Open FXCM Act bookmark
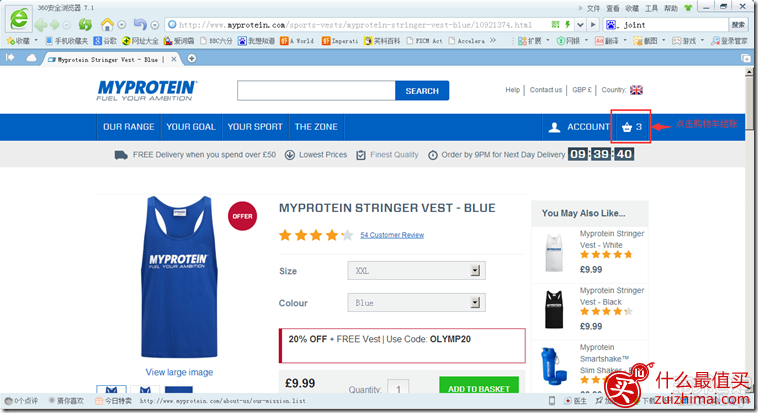Image resolution: width=758 pixels, height=413 pixels. pyautogui.click(x=424, y=41)
